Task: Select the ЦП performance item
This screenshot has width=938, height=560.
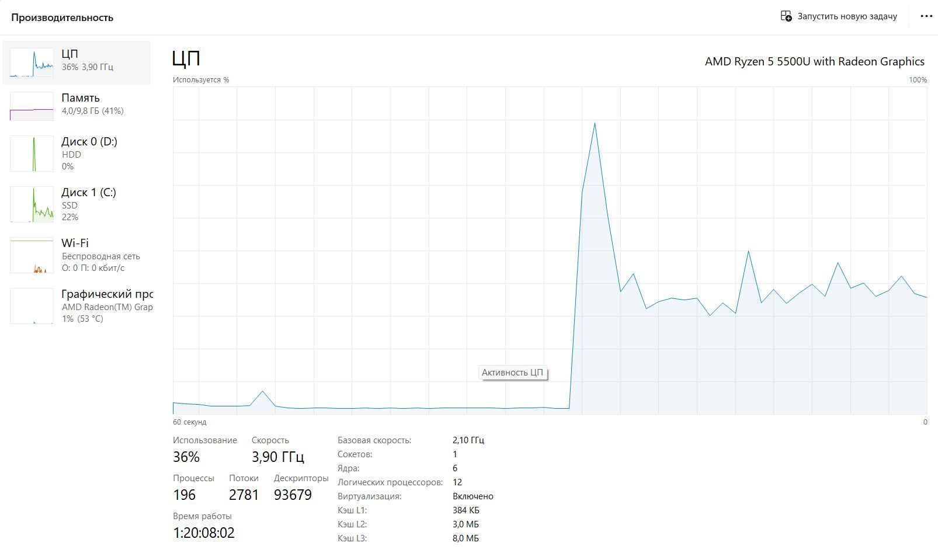Action: (77, 62)
